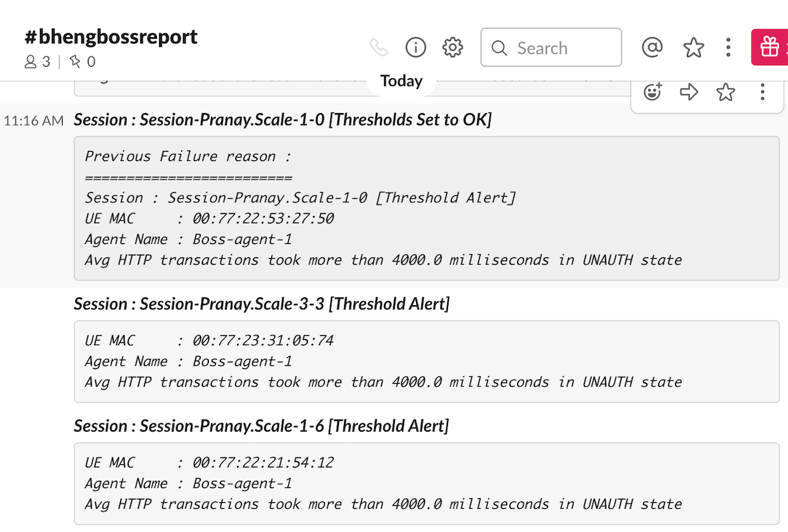Image resolution: width=788 pixels, height=532 pixels.
Task: Show starred items in header
Action: pos(693,48)
